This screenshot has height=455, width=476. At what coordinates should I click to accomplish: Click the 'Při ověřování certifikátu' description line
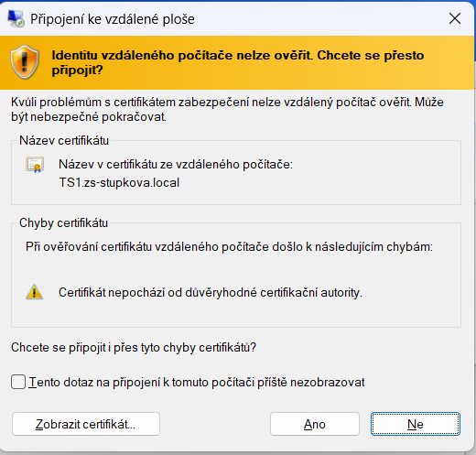tap(229, 247)
